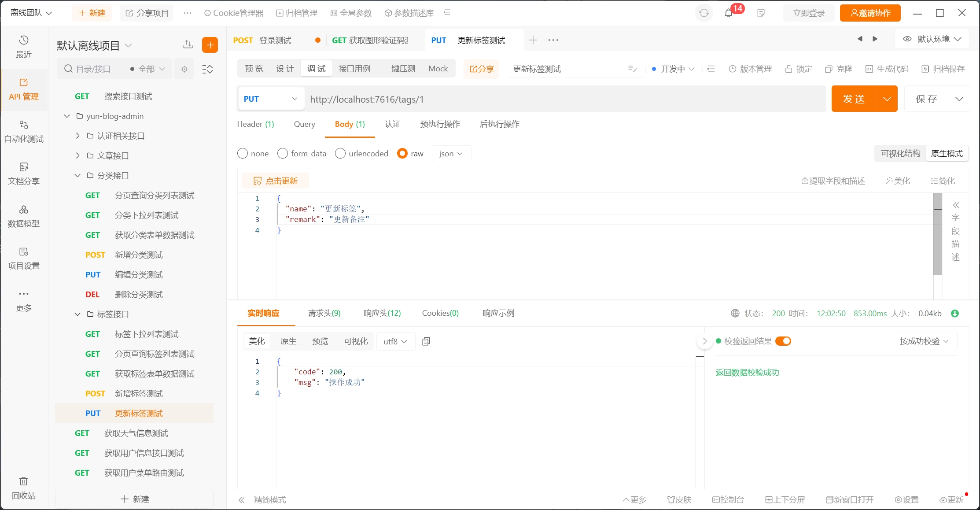Expand the 文章接口 folder
Viewport: 980px width, 510px height.
coord(78,155)
